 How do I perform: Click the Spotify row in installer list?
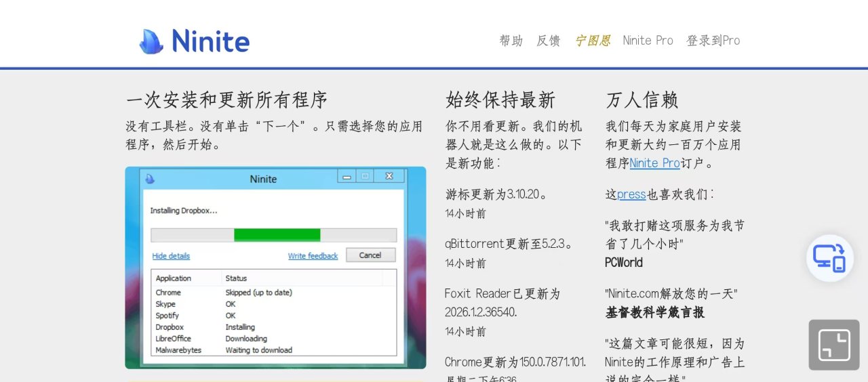pos(273,316)
